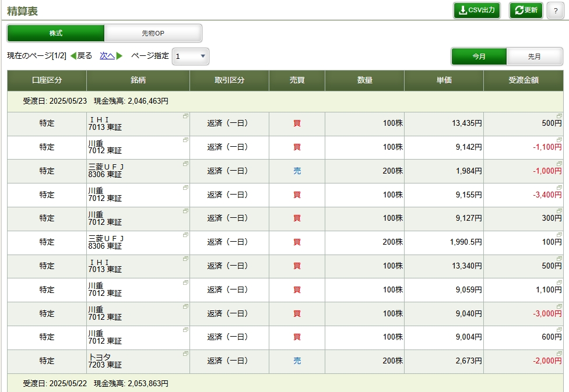The height and width of the screenshot is (392, 569).
Task: Click popup icon above the 600円 amount
Action: click(559, 330)
